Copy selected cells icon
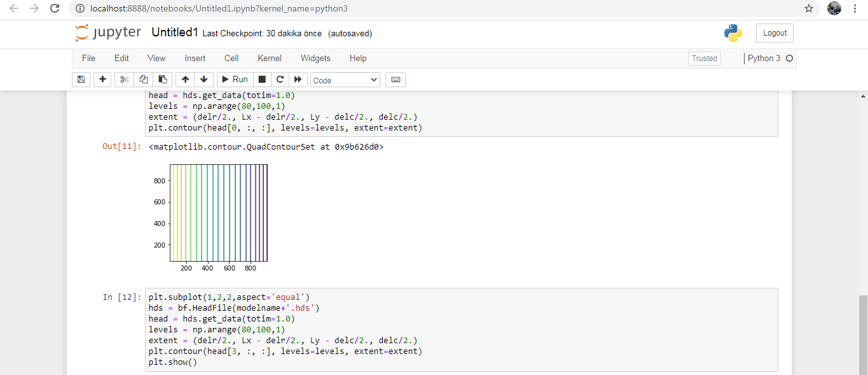The height and width of the screenshot is (375, 868). coord(144,80)
